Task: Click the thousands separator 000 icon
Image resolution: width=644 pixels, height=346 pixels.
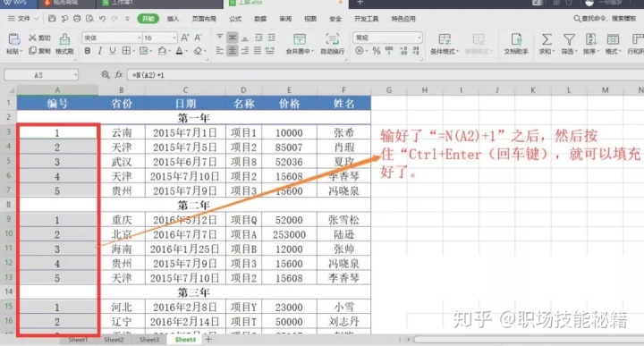Action: pos(389,51)
